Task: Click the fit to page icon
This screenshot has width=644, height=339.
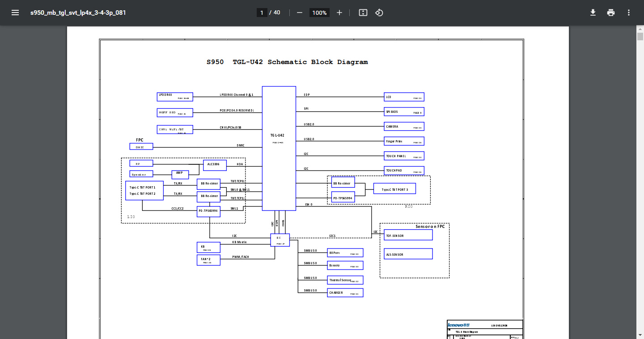Action: point(363,13)
